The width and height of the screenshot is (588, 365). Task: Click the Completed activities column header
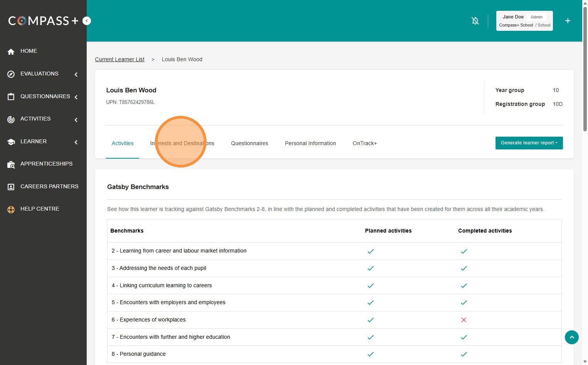(485, 231)
